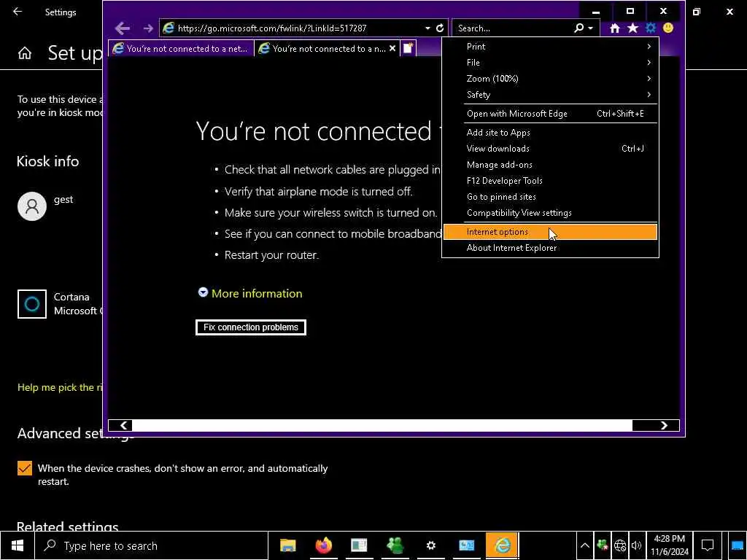This screenshot has width=747, height=560.
Task: Open the taskbar app left of green people icon
Action: click(x=359, y=545)
